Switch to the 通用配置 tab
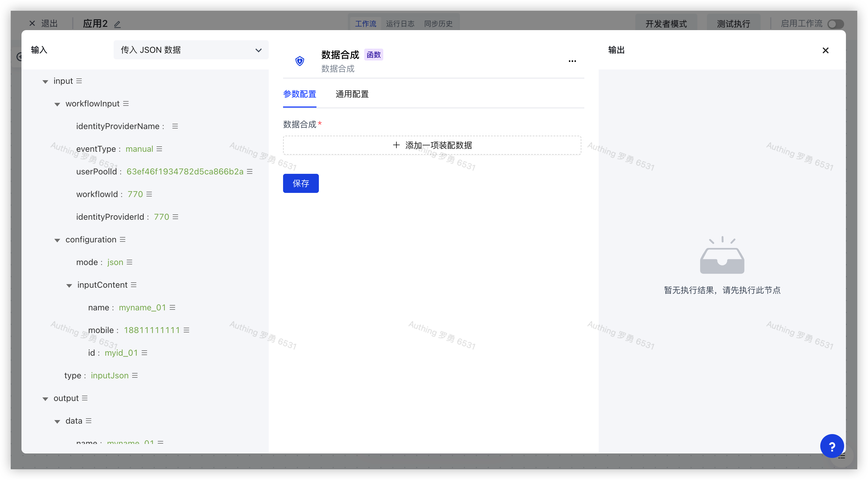The image size is (868, 480). tap(352, 94)
